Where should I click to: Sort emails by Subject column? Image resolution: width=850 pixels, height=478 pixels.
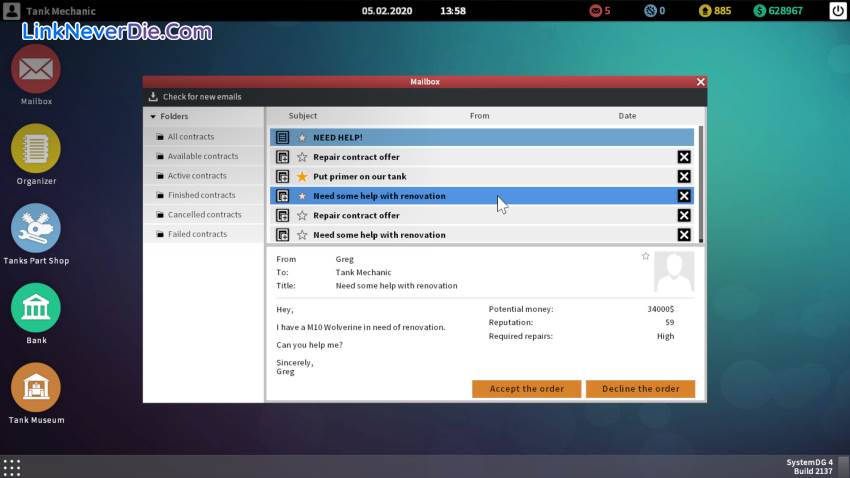(302, 116)
